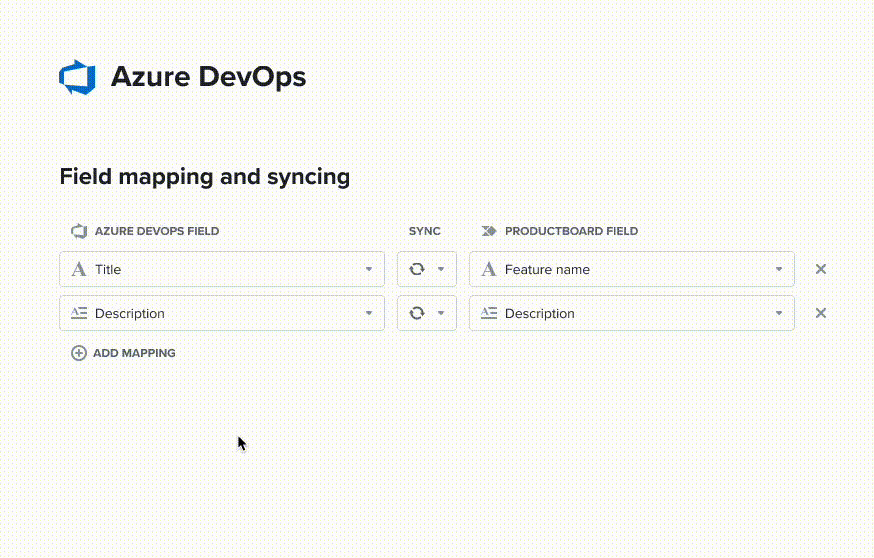The width and height of the screenshot is (874, 558).
Task: Open the Title Azure DevOps field dropdown
Action: [222, 269]
